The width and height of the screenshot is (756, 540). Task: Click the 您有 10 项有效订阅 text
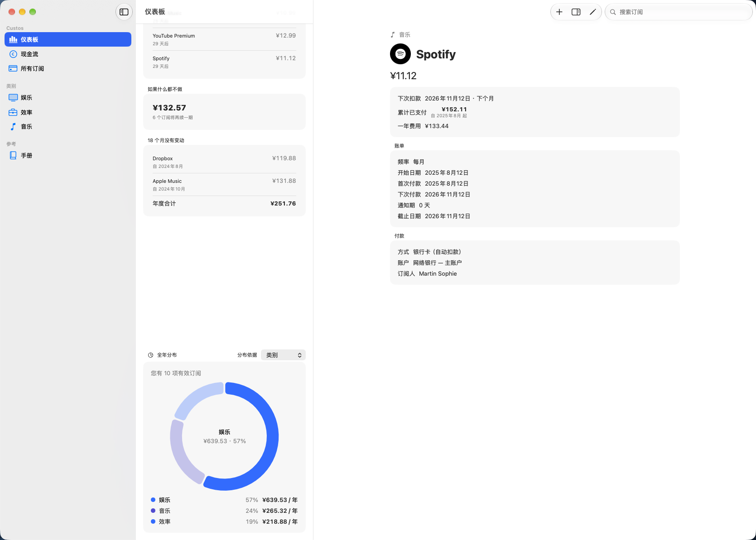pos(176,373)
